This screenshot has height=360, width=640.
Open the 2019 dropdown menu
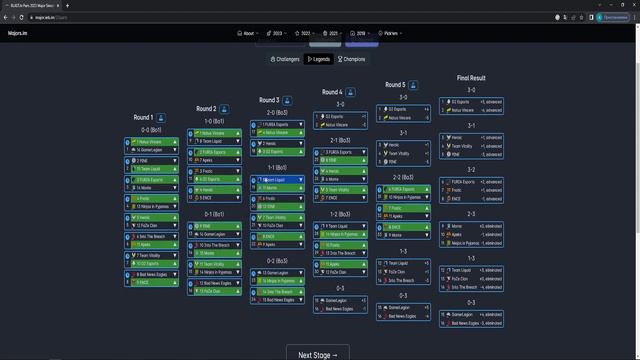pos(360,33)
